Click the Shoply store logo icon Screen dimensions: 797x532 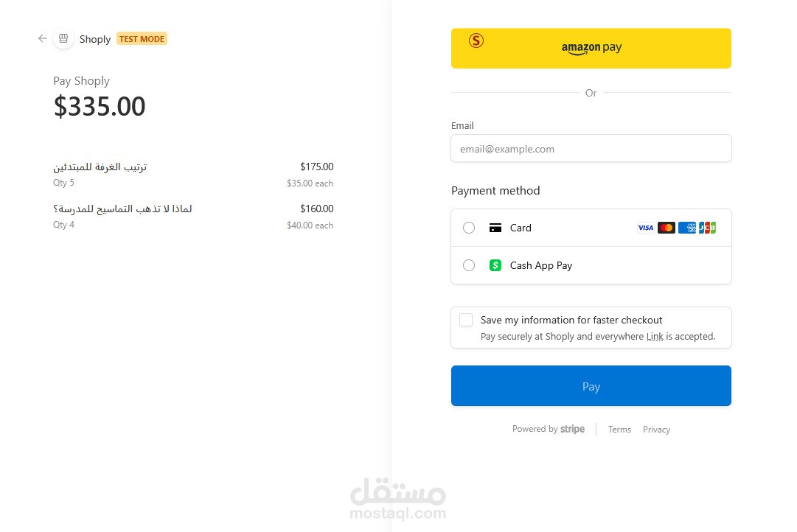(63, 38)
